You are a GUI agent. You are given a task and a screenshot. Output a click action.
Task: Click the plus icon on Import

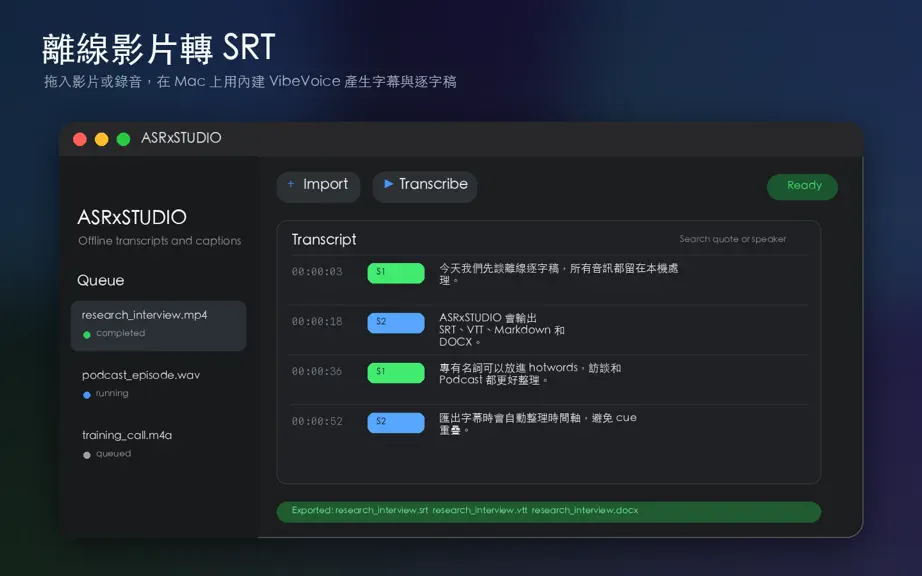pyautogui.click(x=290, y=184)
